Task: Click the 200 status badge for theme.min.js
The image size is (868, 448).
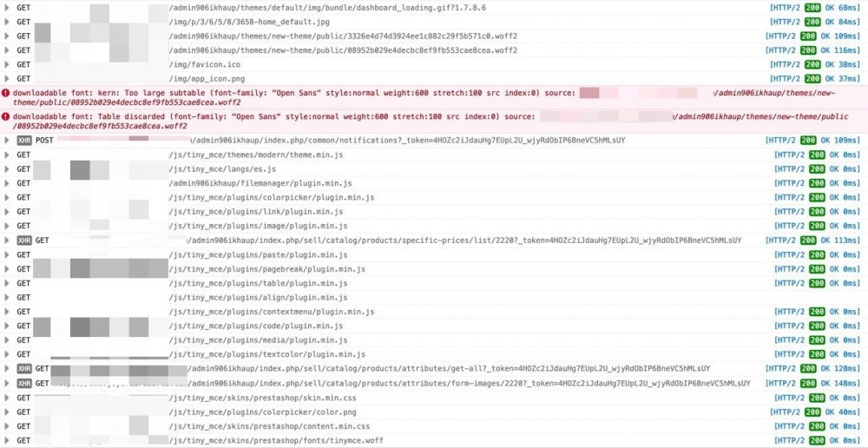Action: click(817, 155)
